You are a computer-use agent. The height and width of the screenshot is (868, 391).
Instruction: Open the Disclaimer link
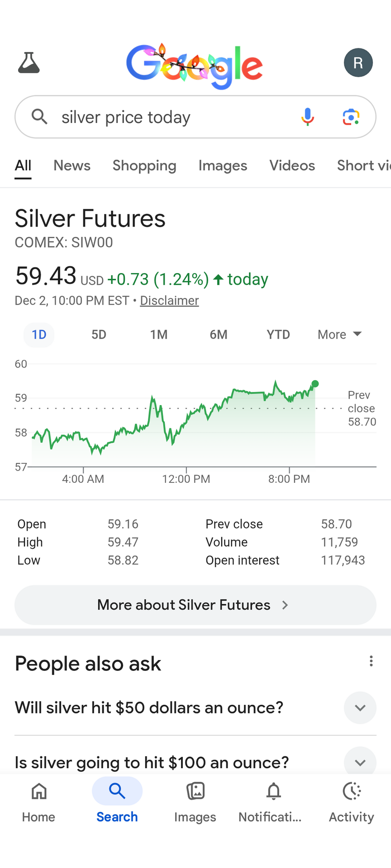tap(169, 301)
